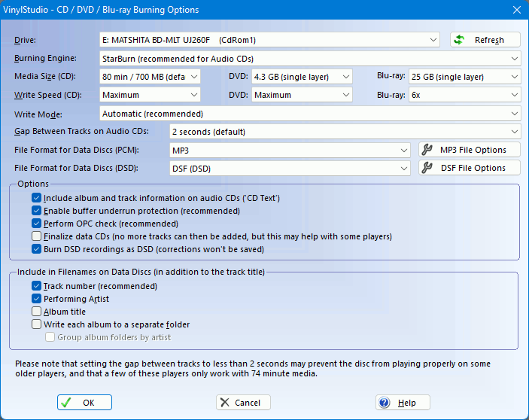
Task: Click the Refresh button label
Action: tap(489, 40)
